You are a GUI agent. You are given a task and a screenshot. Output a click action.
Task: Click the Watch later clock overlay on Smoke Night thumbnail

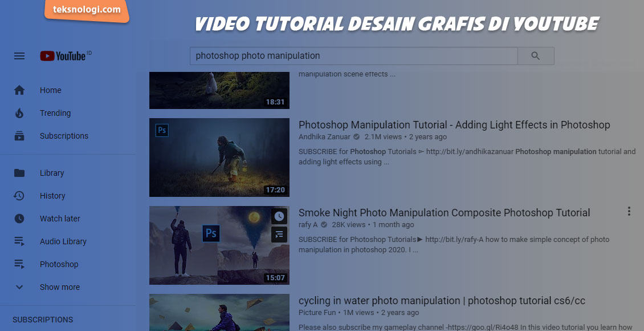click(279, 216)
